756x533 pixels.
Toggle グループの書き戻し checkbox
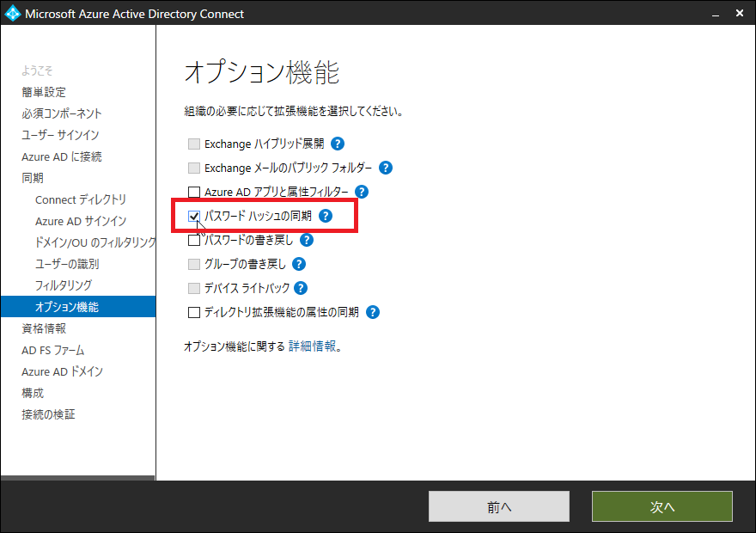pyautogui.click(x=194, y=264)
